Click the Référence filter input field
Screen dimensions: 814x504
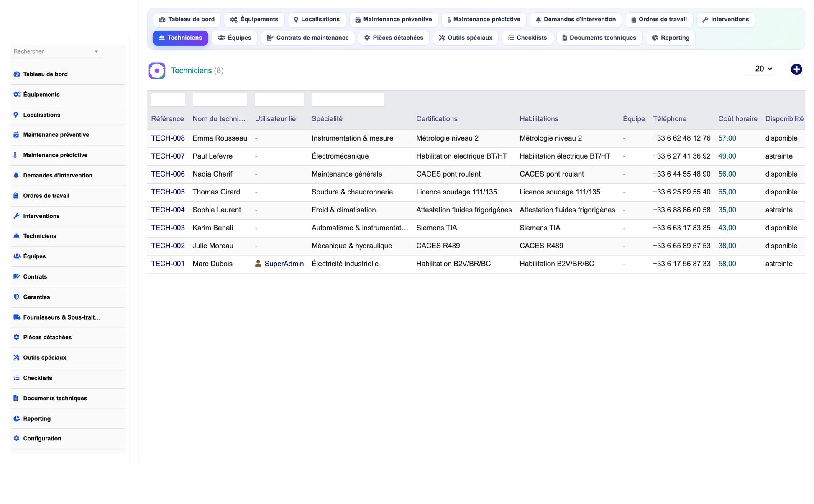[168, 100]
